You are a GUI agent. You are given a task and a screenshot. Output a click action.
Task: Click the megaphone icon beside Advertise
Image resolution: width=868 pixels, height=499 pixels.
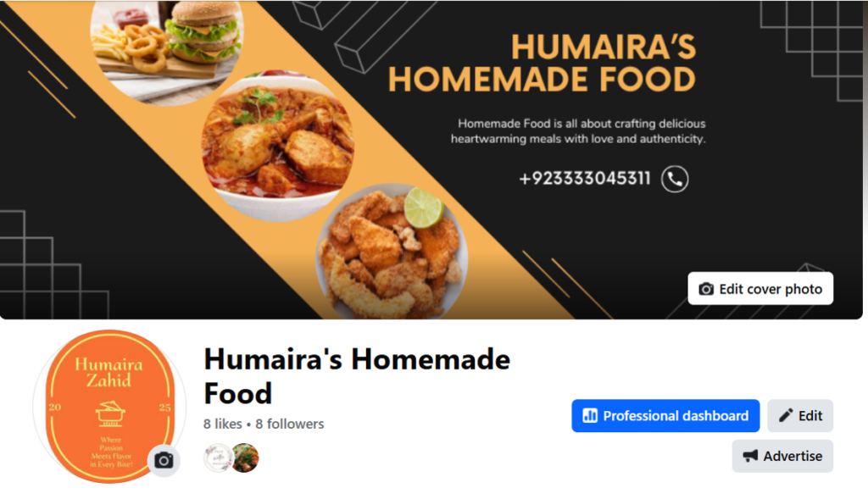(x=750, y=456)
